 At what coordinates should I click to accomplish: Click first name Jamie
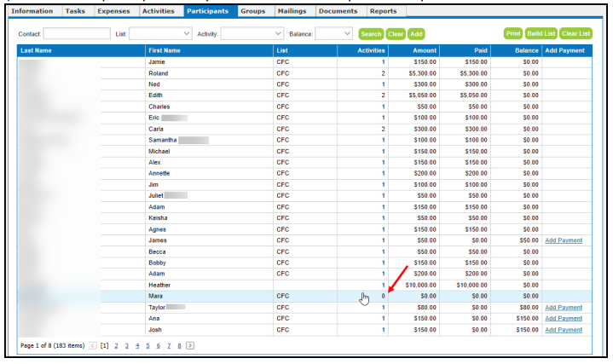click(x=157, y=62)
